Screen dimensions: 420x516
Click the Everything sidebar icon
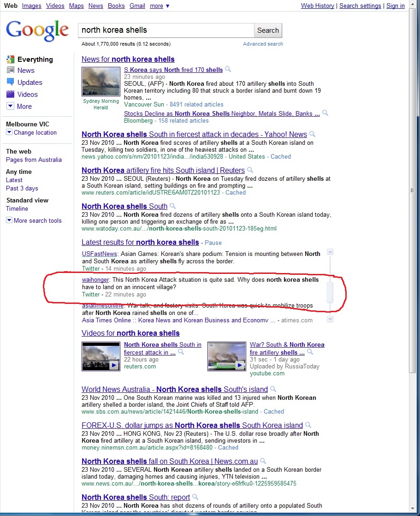coord(11,59)
